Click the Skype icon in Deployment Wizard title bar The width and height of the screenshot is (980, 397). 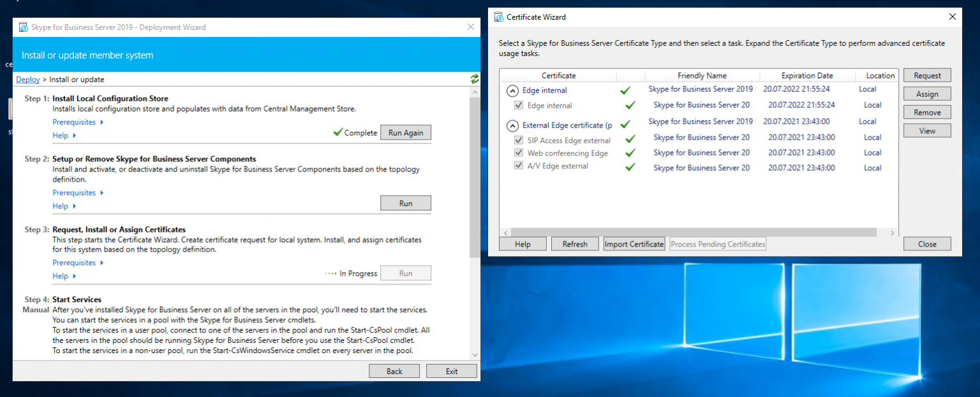click(24, 27)
